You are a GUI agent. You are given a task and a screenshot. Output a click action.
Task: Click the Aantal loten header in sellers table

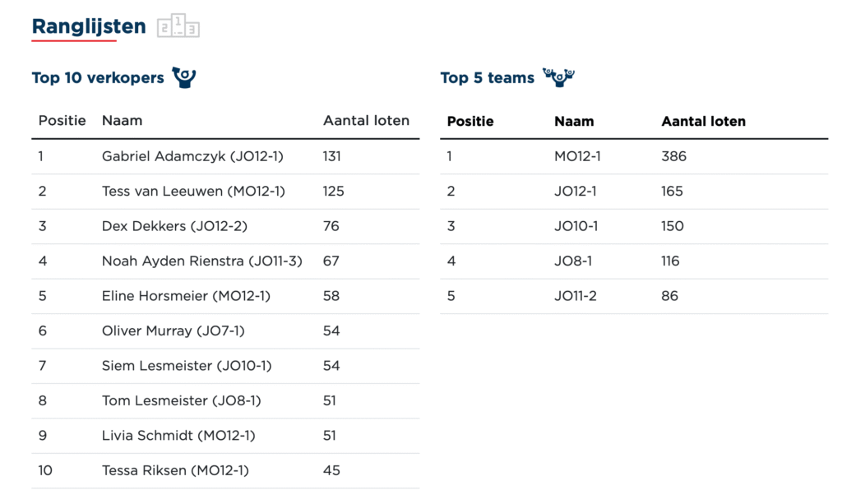click(366, 121)
